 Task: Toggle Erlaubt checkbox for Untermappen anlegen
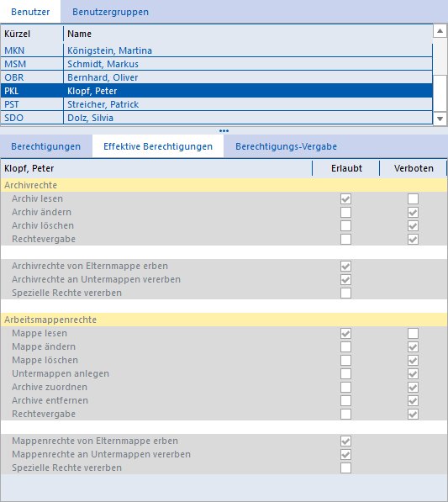pos(345,373)
